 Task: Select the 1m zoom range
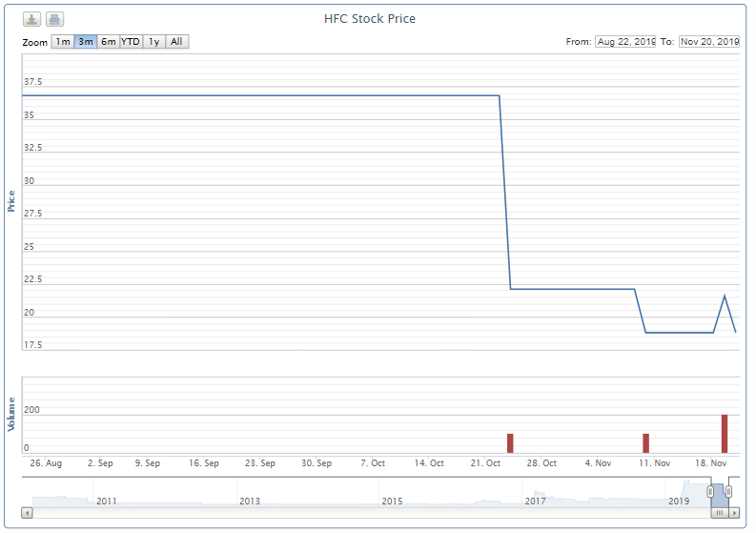(63, 42)
